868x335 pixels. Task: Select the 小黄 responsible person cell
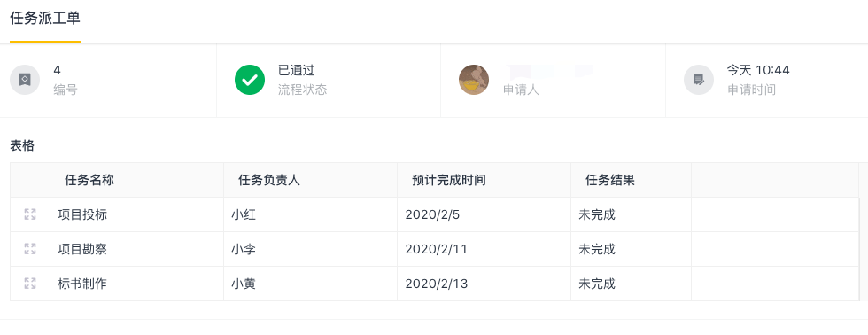click(x=311, y=284)
